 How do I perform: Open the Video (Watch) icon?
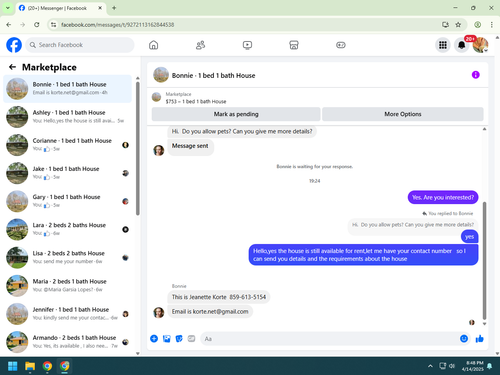pyautogui.click(x=247, y=45)
